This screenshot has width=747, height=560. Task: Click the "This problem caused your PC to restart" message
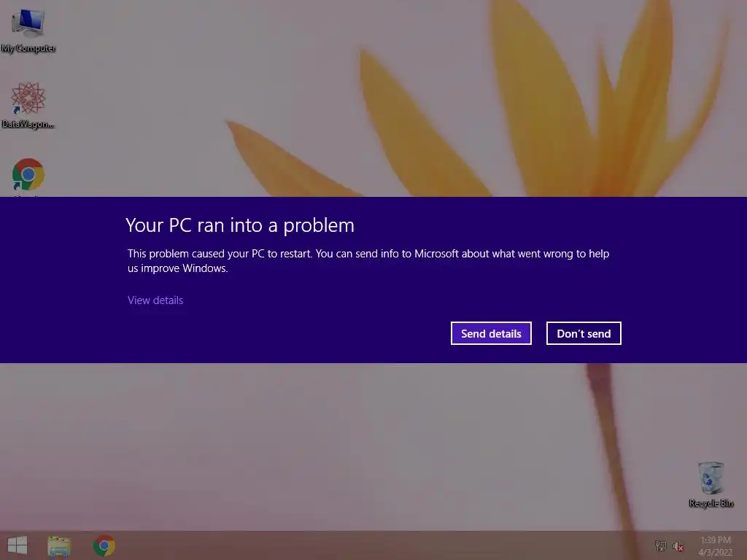pyautogui.click(x=368, y=261)
